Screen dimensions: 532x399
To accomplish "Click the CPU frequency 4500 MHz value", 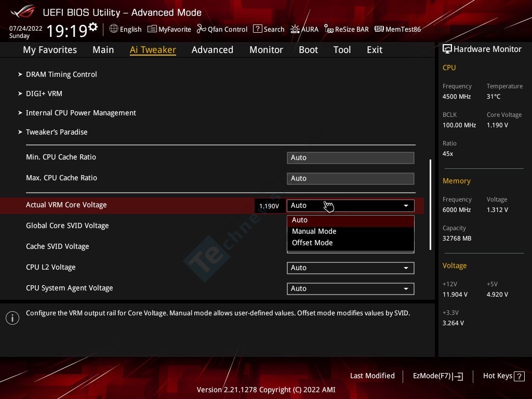I will (x=456, y=97).
